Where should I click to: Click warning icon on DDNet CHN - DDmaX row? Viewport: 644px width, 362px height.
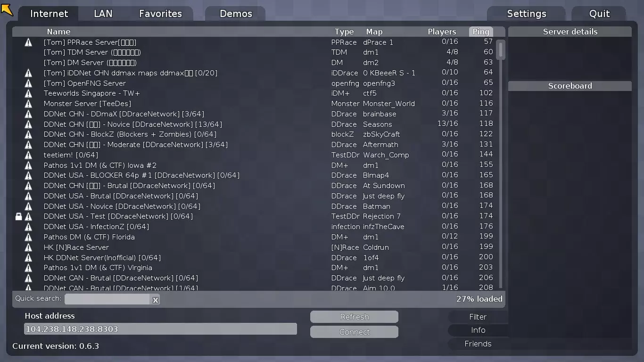tap(28, 114)
